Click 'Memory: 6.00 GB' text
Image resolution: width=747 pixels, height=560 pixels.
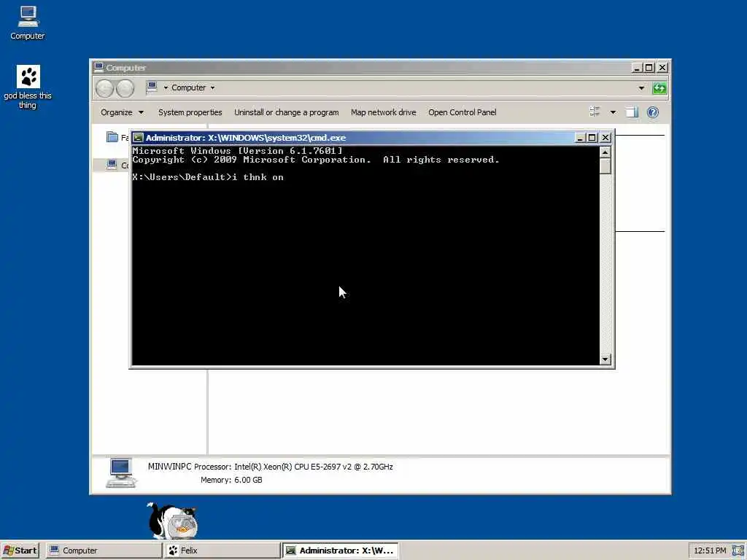pyautogui.click(x=231, y=480)
